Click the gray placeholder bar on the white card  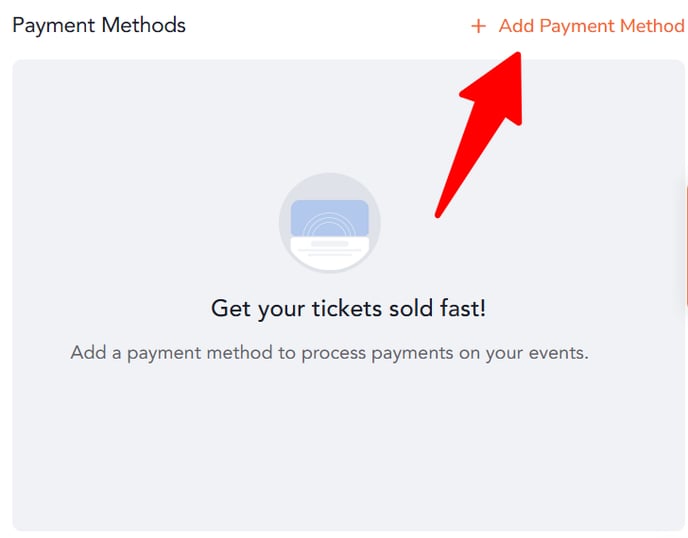point(330,244)
